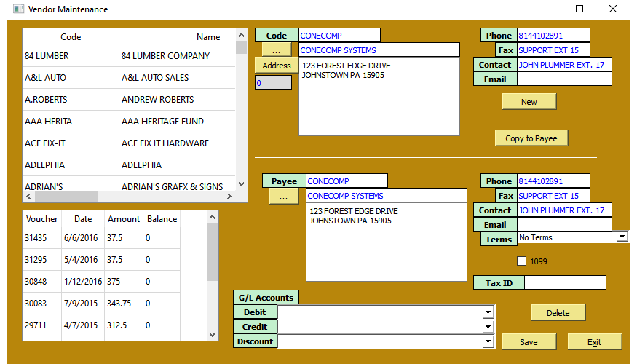Click the vendor Contact field
637x364 pixels.
click(x=564, y=65)
